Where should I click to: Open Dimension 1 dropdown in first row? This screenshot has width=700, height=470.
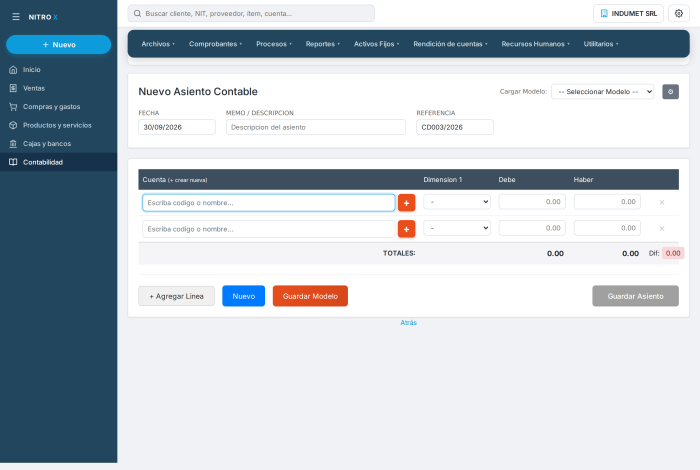pos(457,202)
